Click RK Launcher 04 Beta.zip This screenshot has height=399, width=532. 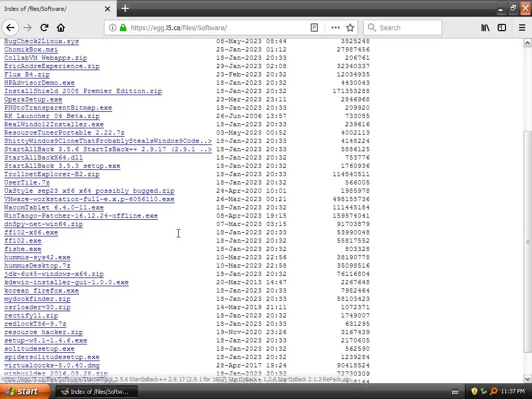tap(52, 116)
